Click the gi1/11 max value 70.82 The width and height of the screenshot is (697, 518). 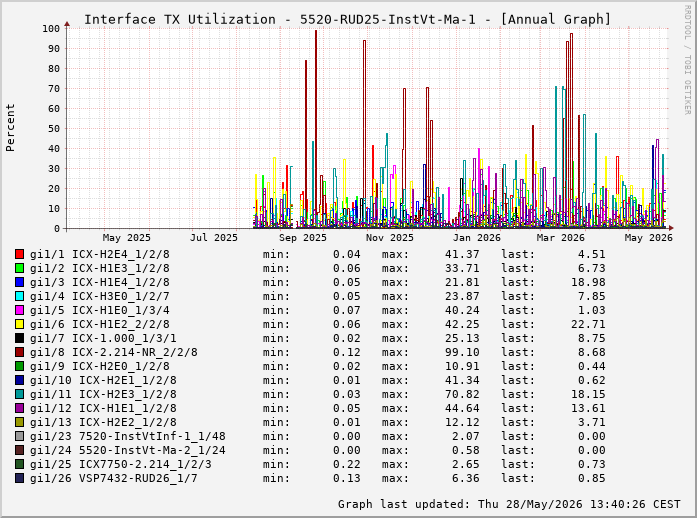[462, 394]
